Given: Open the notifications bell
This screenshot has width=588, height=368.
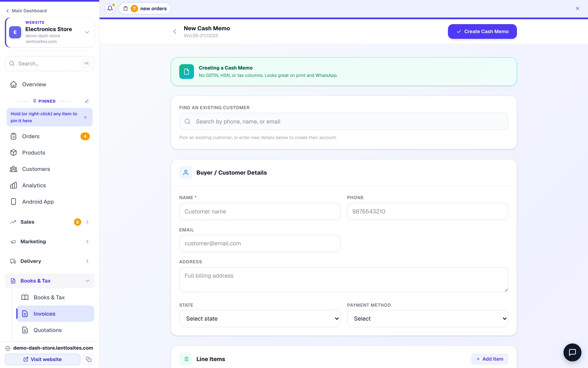Looking at the screenshot, I should coord(110,9).
